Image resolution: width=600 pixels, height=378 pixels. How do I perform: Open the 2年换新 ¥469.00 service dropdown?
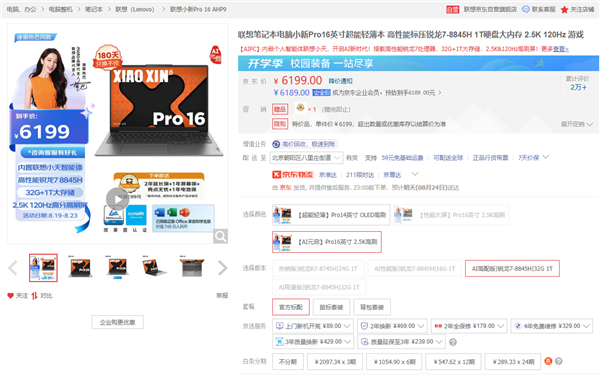point(393,326)
